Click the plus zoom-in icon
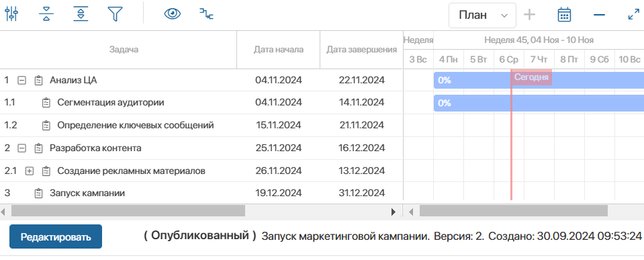 [x=529, y=15]
